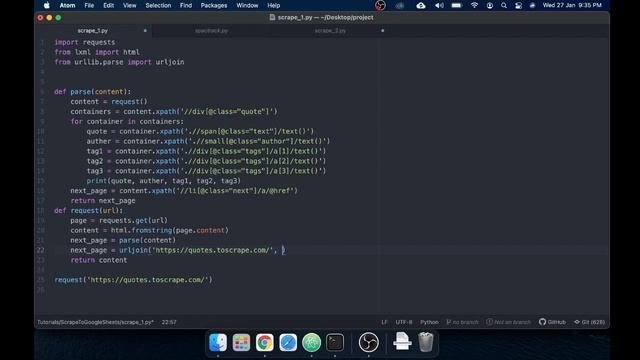Open Terminal from the dock

(335, 342)
